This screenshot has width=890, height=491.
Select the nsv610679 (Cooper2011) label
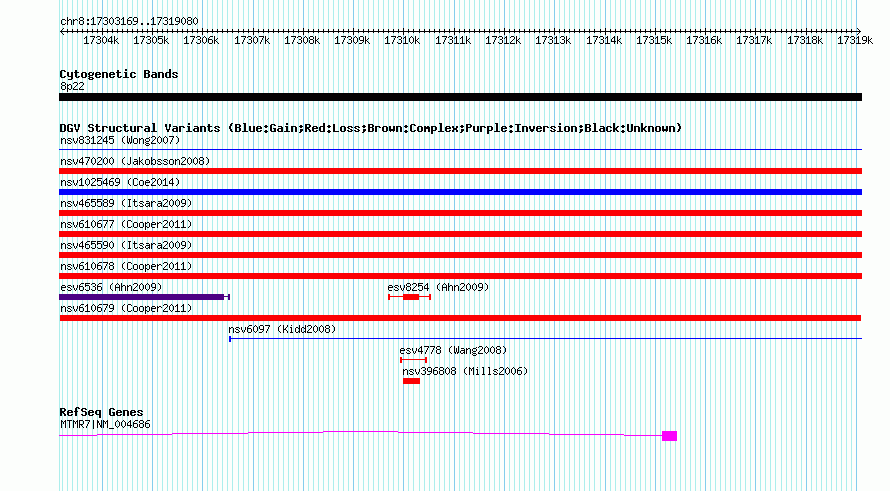point(126,308)
